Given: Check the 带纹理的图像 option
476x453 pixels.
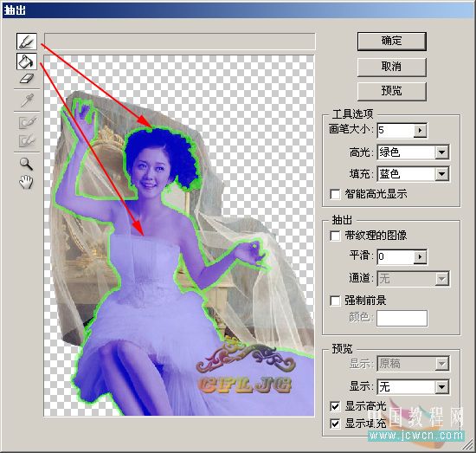Looking at the screenshot, I should [x=335, y=236].
